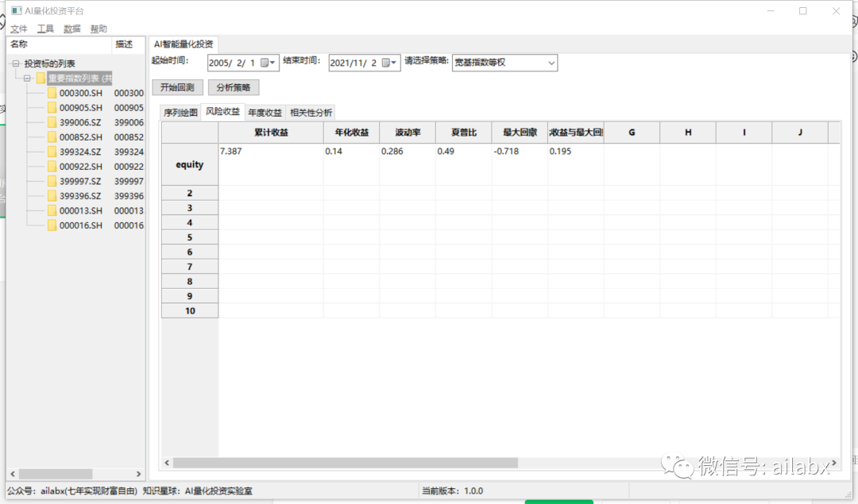Open the 工具 menu

coord(44,29)
